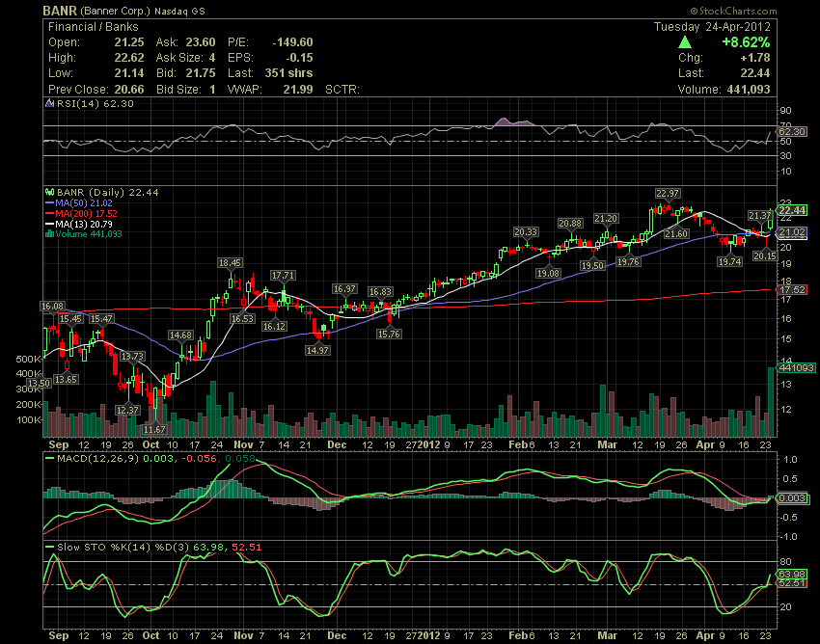Viewport: 820px width, 644px height.
Task: Click the candlestick icon before BANR (Daily)
Action: [49, 193]
